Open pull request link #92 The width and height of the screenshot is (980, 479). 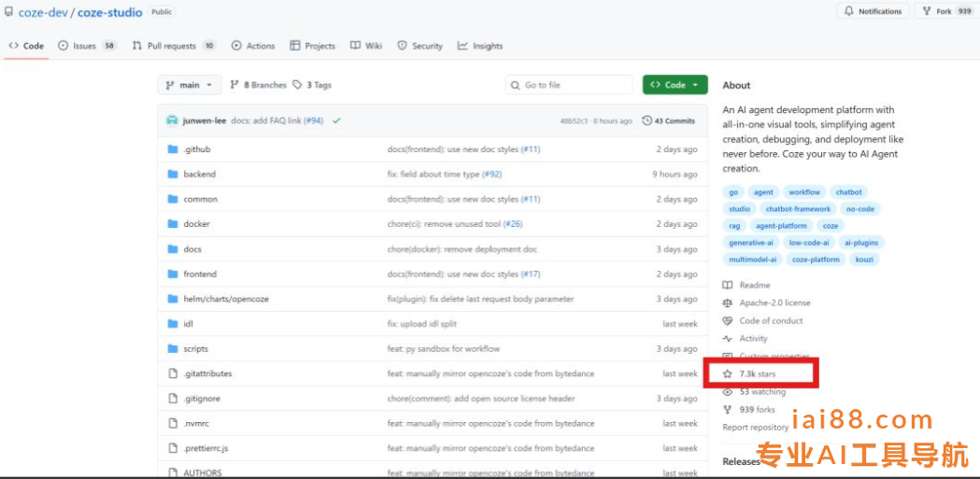491,175
